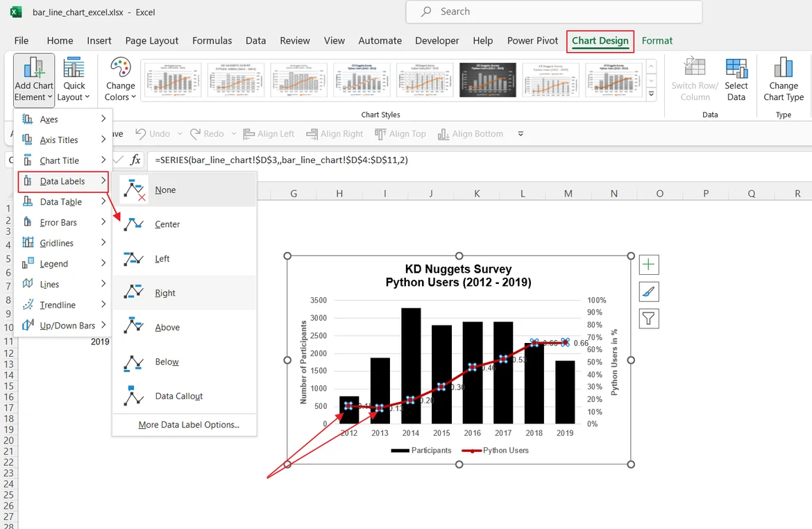This screenshot has width=812, height=529.
Task: Click the Change Chart Type icon
Action: [784, 67]
